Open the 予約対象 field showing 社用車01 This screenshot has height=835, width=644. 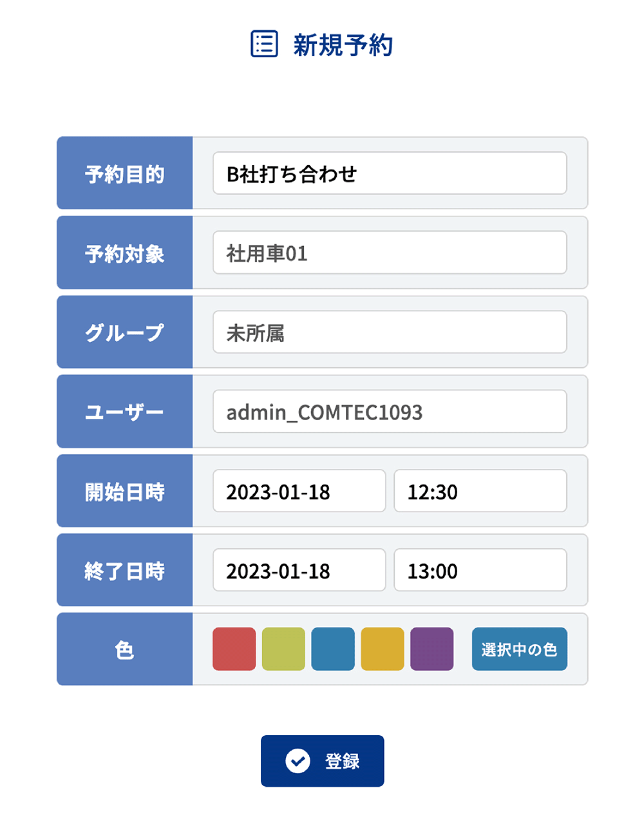pyautogui.click(x=390, y=253)
